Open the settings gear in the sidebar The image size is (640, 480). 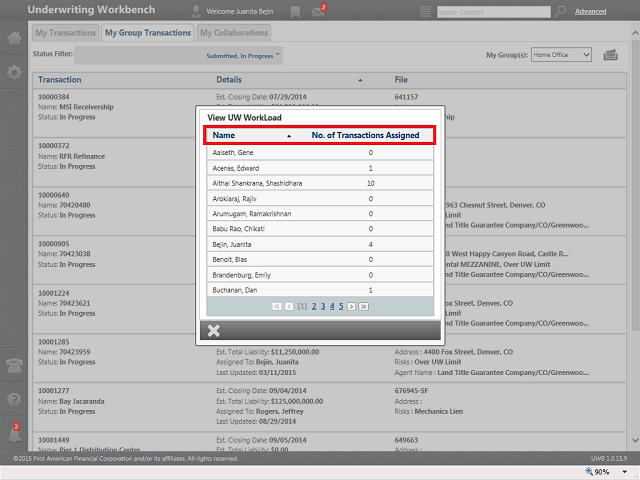14,73
